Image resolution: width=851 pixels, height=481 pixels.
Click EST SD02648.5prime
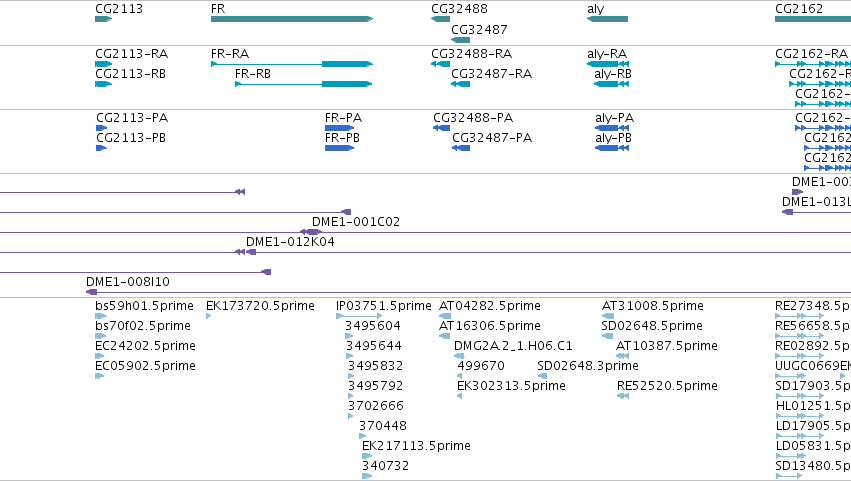[x=607, y=336]
